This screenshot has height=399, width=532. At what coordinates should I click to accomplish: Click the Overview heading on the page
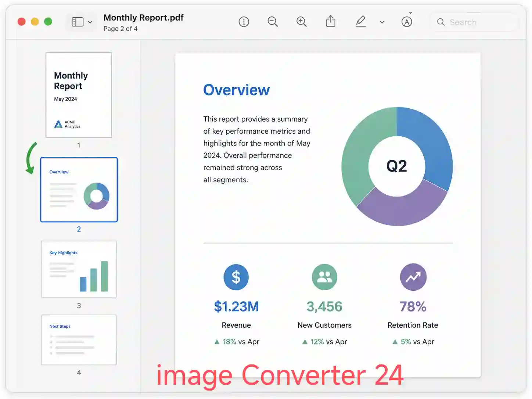pyautogui.click(x=237, y=90)
